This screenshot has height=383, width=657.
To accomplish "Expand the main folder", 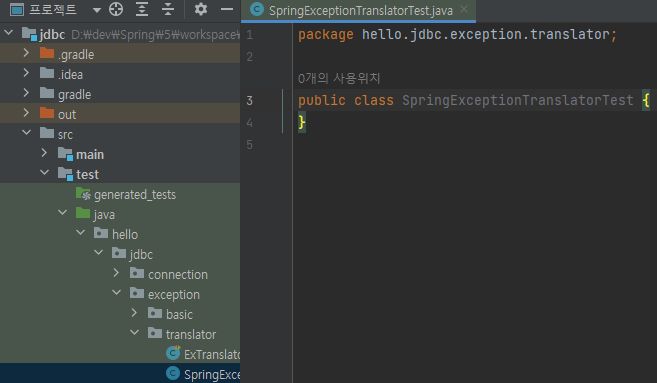I will 44,153.
